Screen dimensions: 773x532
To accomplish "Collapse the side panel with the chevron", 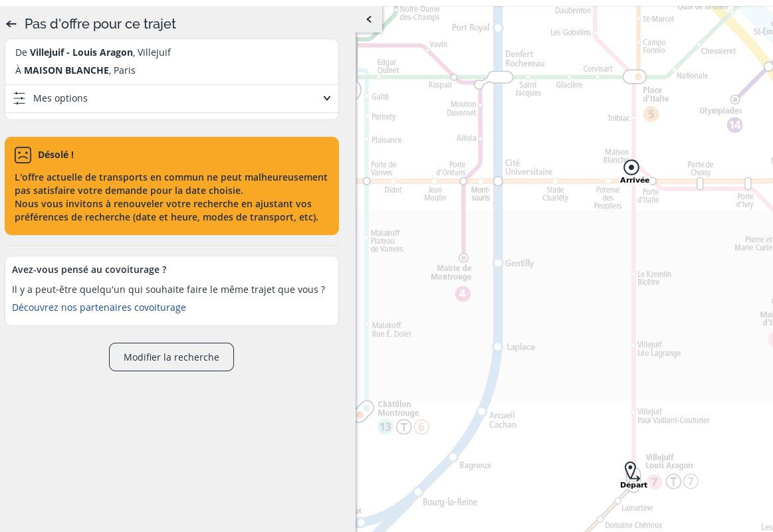I will 369,19.
